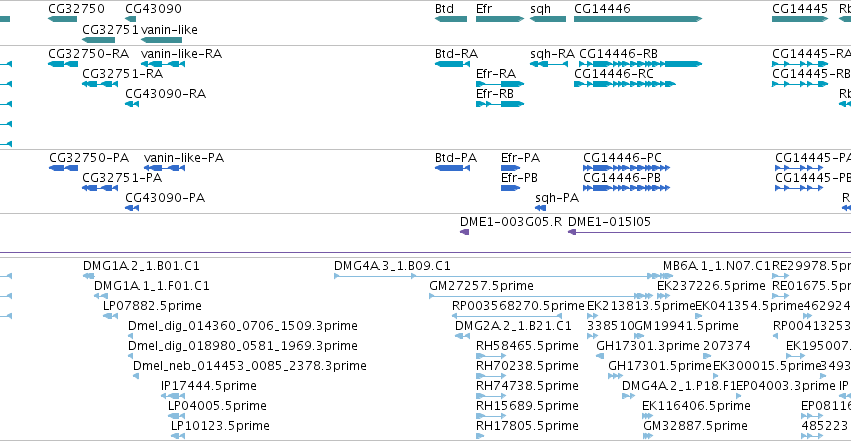Select protein Efr-PB
851x441 pixels.
coord(510,188)
